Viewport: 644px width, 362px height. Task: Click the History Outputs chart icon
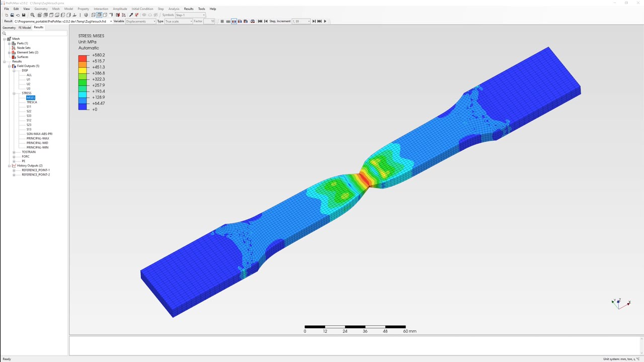14,165
